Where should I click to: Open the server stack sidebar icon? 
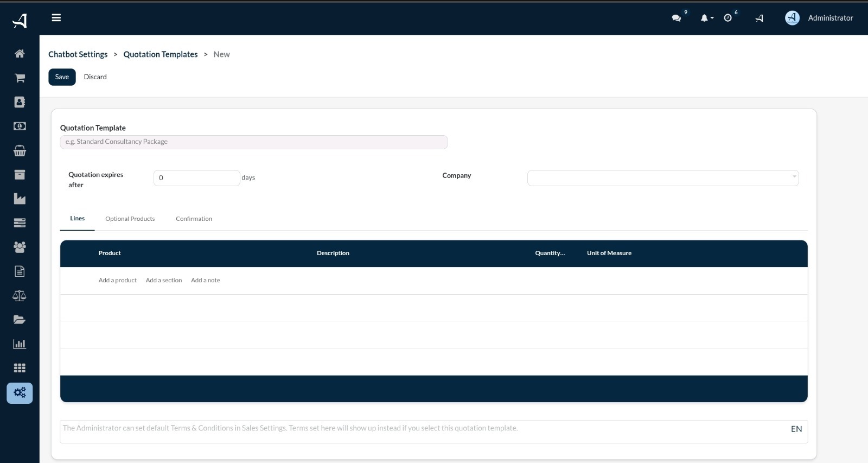20,223
